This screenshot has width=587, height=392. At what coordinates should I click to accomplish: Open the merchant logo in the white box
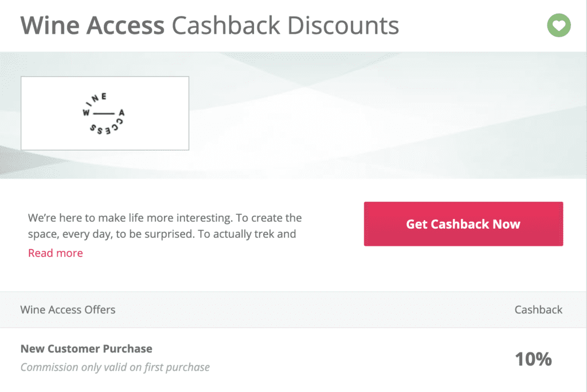(104, 112)
